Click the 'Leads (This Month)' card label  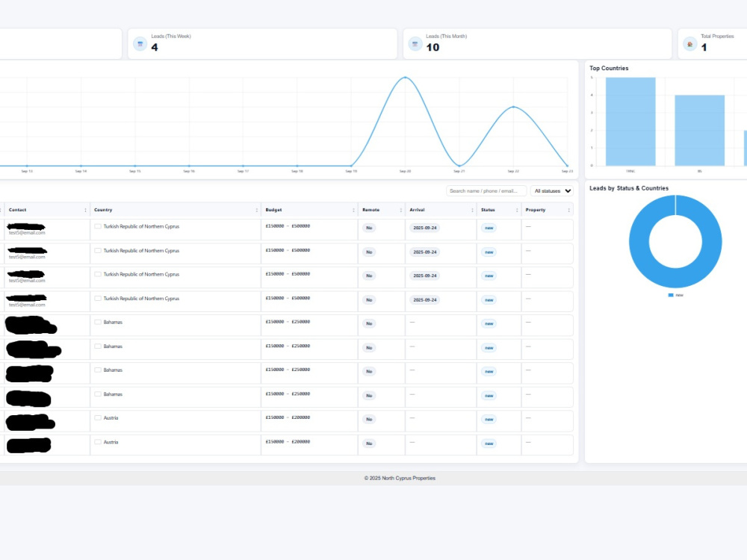coord(447,36)
